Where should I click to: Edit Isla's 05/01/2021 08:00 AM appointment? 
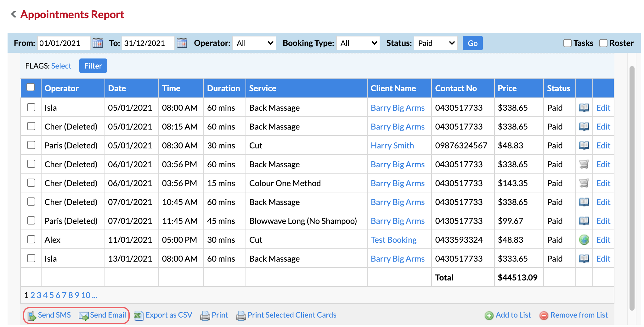(603, 108)
